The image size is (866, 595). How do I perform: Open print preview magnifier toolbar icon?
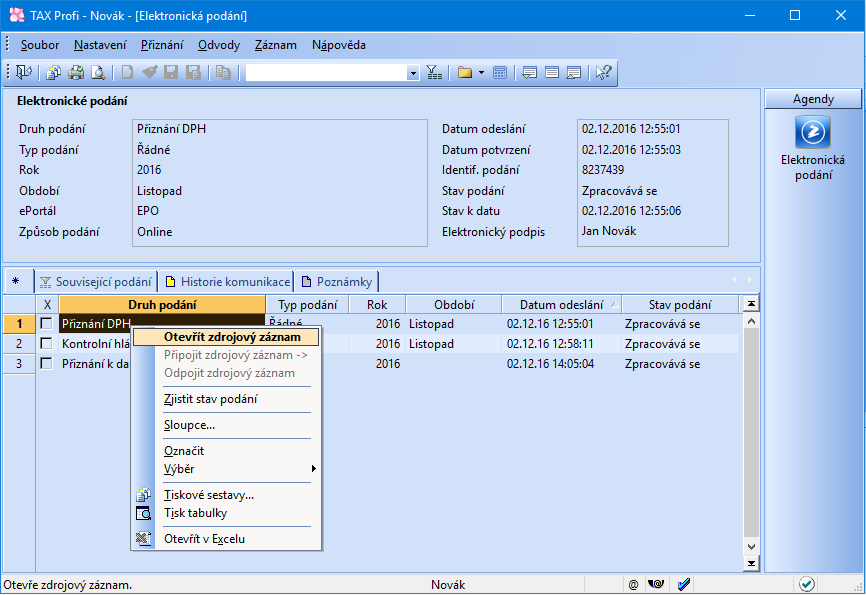[98, 72]
